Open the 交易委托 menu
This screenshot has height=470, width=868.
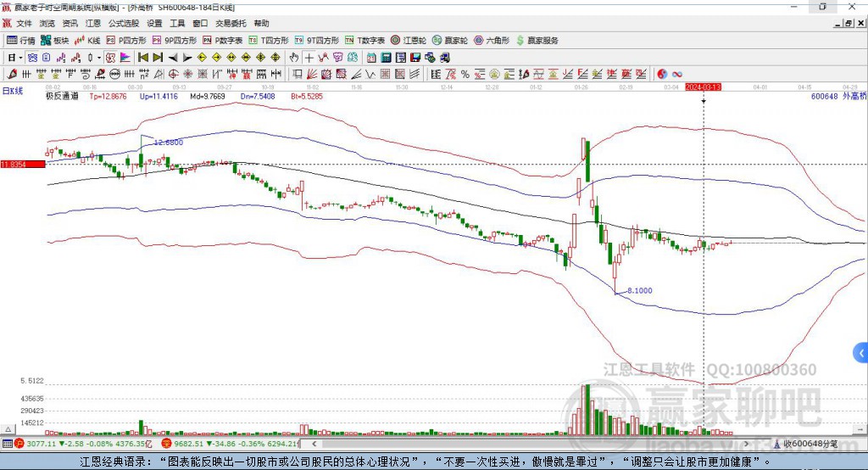tap(231, 23)
